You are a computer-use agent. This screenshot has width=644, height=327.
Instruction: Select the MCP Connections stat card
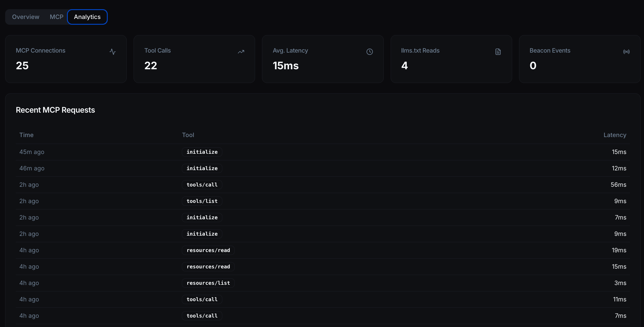[x=65, y=59]
